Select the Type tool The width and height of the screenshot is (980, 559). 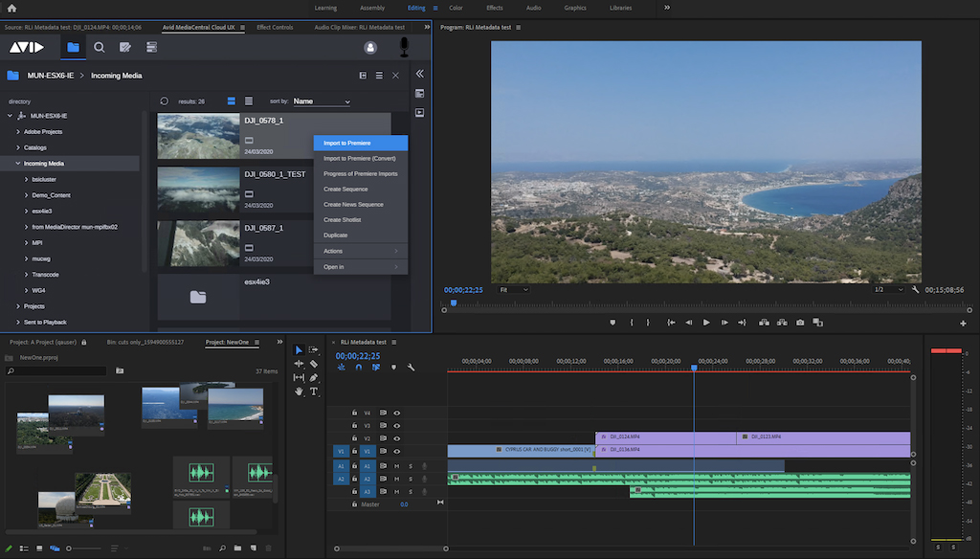pyautogui.click(x=314, y=391)
